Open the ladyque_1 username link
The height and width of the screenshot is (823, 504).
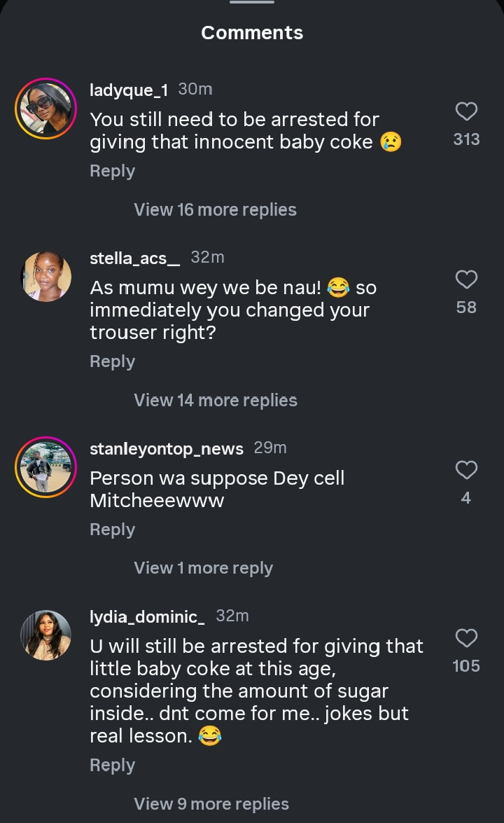[x=128, y=90]
